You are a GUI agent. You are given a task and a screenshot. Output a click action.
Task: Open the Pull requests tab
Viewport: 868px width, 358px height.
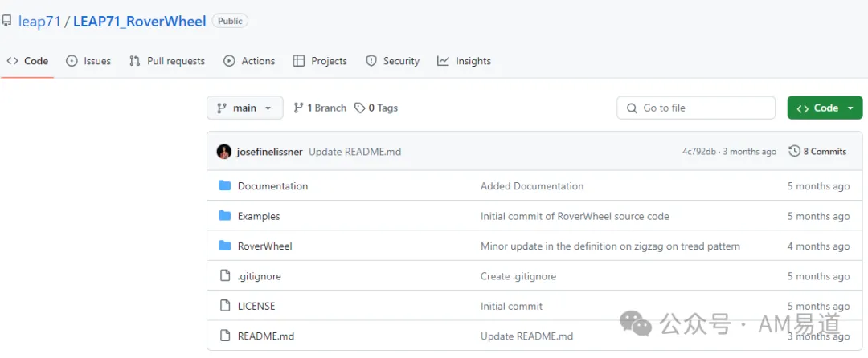pos(167,61)
